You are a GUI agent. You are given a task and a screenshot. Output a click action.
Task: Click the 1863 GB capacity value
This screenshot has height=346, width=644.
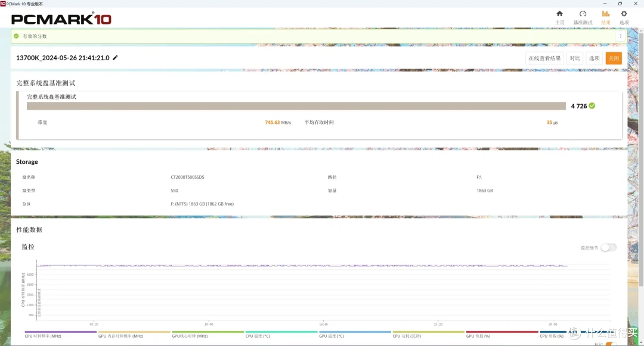(x=485, y=191)
